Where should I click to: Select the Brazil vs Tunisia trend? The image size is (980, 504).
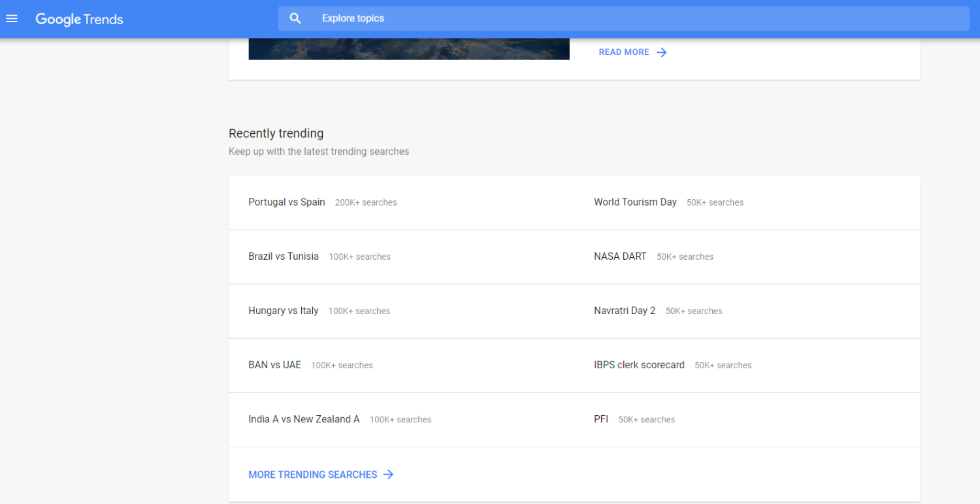283,256
